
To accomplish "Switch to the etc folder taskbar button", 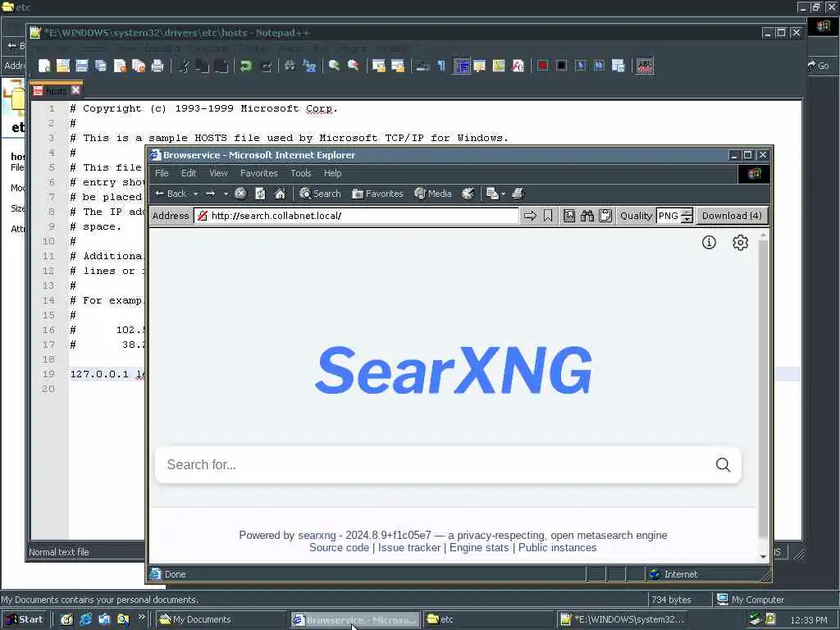I will pos(488,619).
